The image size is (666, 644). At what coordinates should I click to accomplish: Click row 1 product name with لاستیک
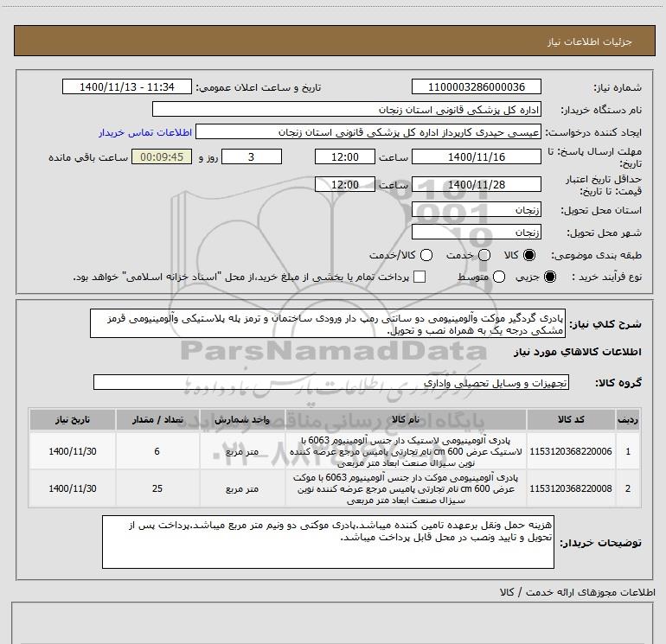click(x=406, y=451)
